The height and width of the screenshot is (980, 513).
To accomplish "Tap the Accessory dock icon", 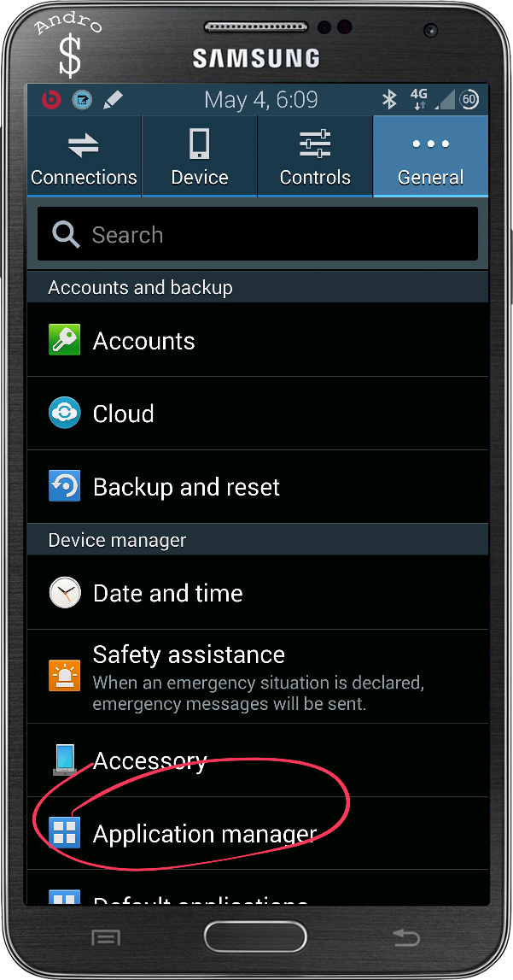I will [64, 760].
